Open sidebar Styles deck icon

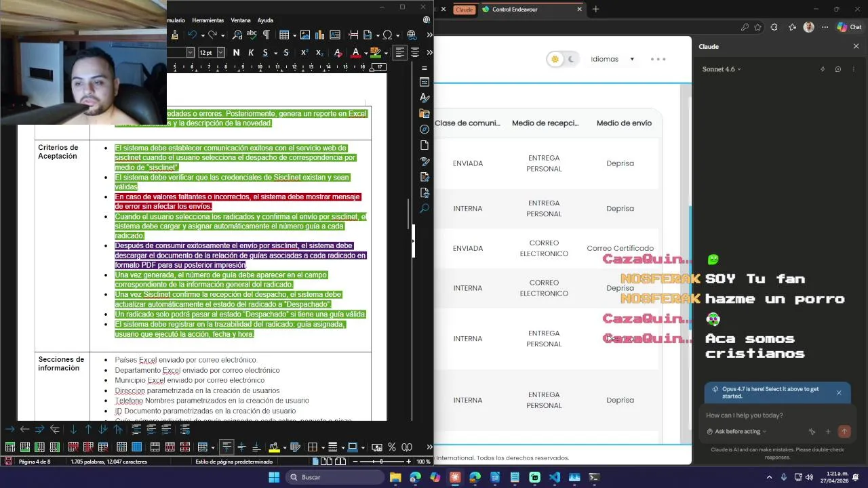pyautogui.click(x=425, y=98)
